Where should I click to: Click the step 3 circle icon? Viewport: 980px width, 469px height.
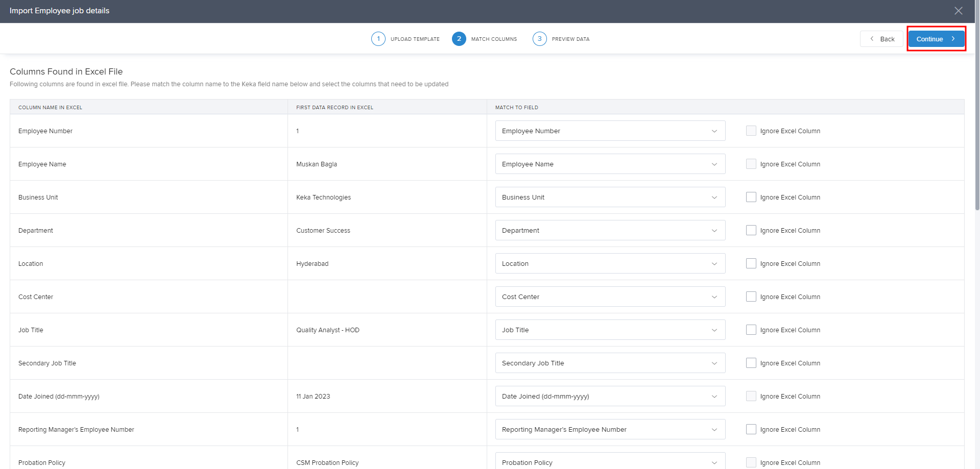tap(539, 39)
